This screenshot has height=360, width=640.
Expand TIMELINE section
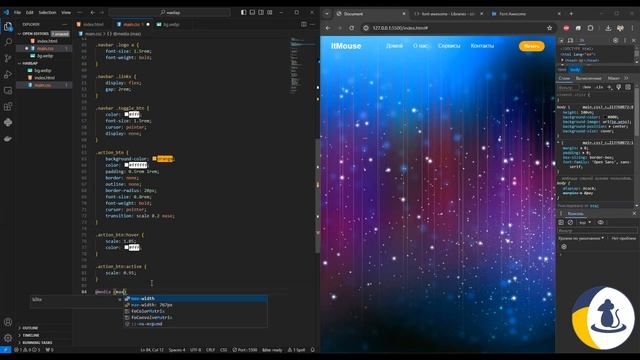tap(31, 335)
